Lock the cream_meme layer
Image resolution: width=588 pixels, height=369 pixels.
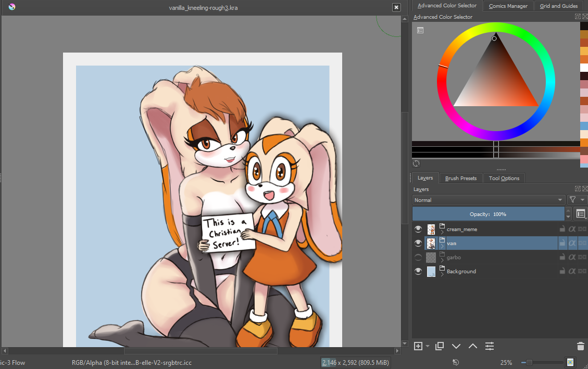(x=562, y=229)
